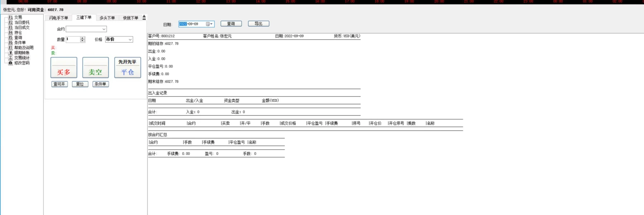Click the 卖空 sell-short button
The width and height of the screenshot is (644, 215).
[95, 67]
